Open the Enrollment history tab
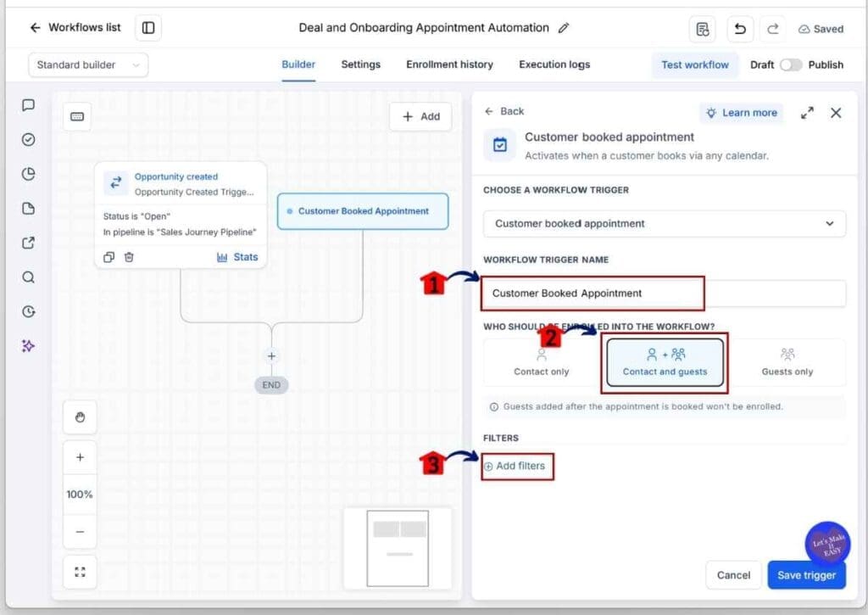The image size is (868, 615). point(449,64)
